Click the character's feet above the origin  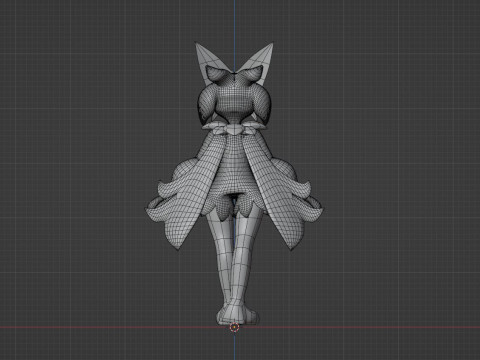[237, 314]
